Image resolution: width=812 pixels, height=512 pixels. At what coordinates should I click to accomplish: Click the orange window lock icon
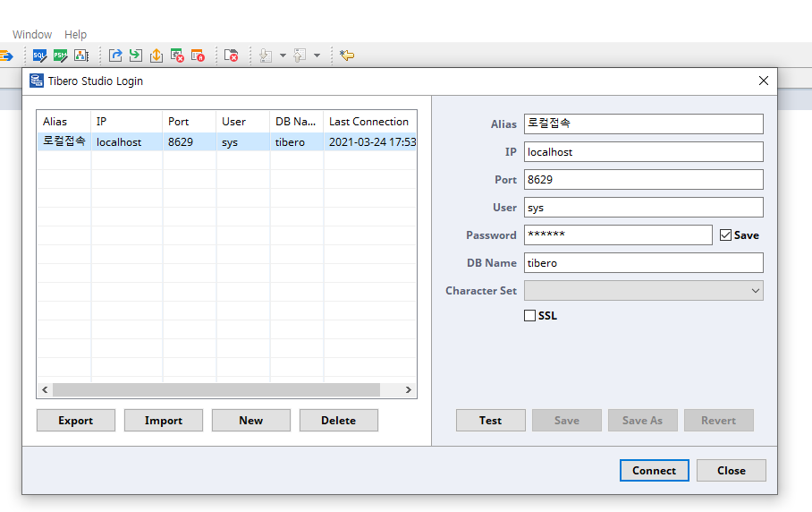click(x=198, y=55)
